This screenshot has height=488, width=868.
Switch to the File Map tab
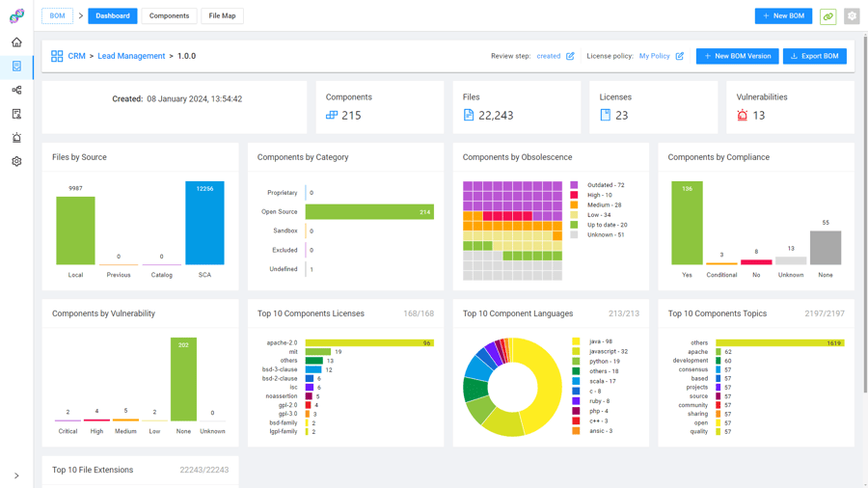[222, 16]
